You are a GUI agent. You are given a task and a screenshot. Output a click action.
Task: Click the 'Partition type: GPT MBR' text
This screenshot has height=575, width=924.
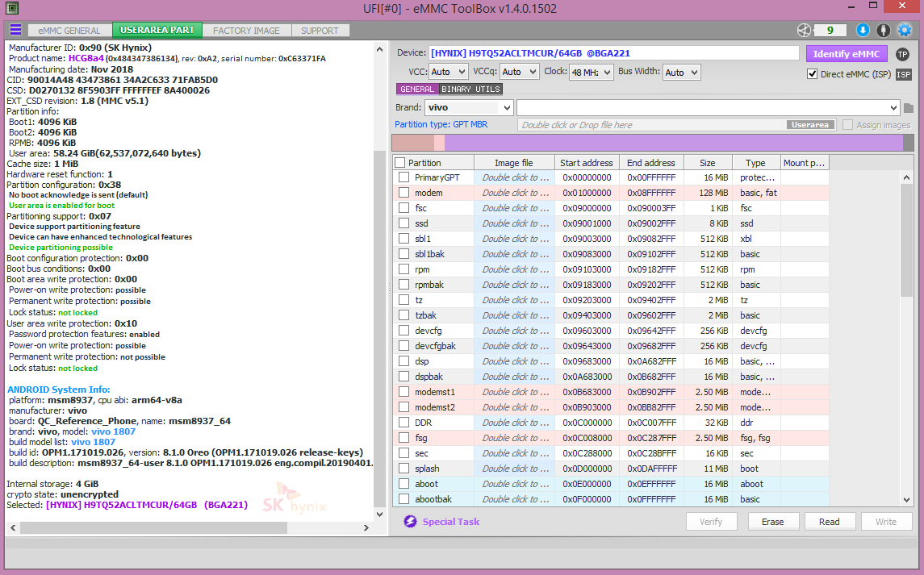[x=441, y=124]
